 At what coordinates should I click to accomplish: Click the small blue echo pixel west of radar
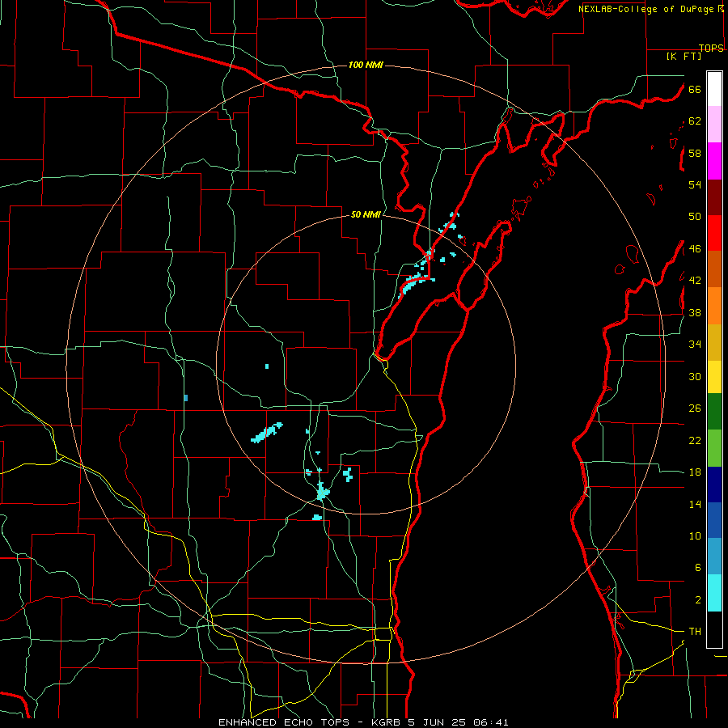coord(186,398)
